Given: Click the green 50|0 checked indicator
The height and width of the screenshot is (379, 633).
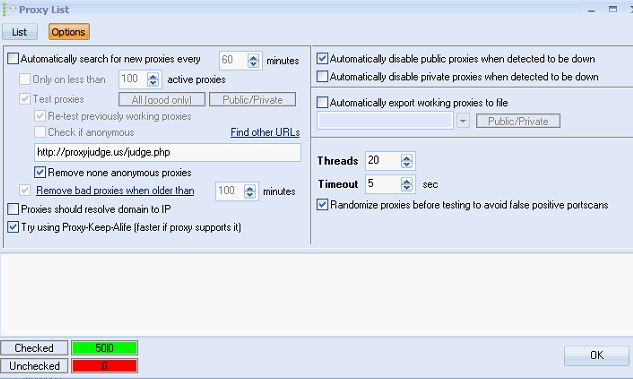Looking at the screenshot, I should coord(105,348).
